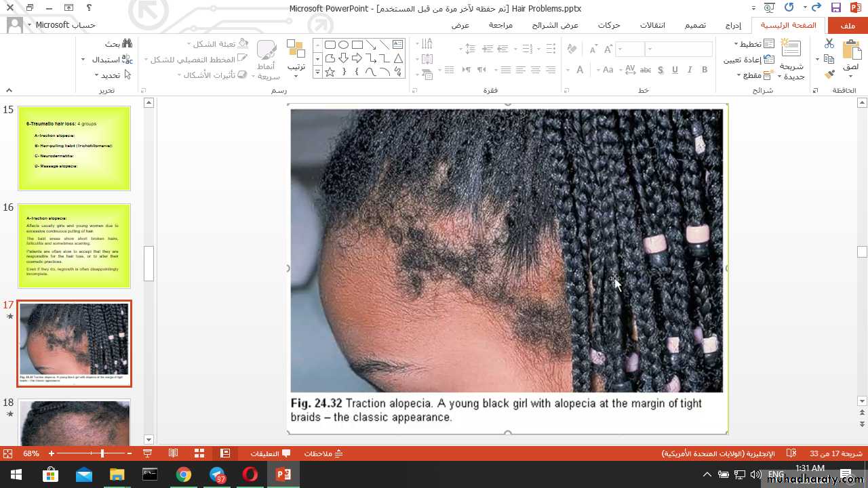Open the Select (تحديد) dropdown

pos(112,75)
